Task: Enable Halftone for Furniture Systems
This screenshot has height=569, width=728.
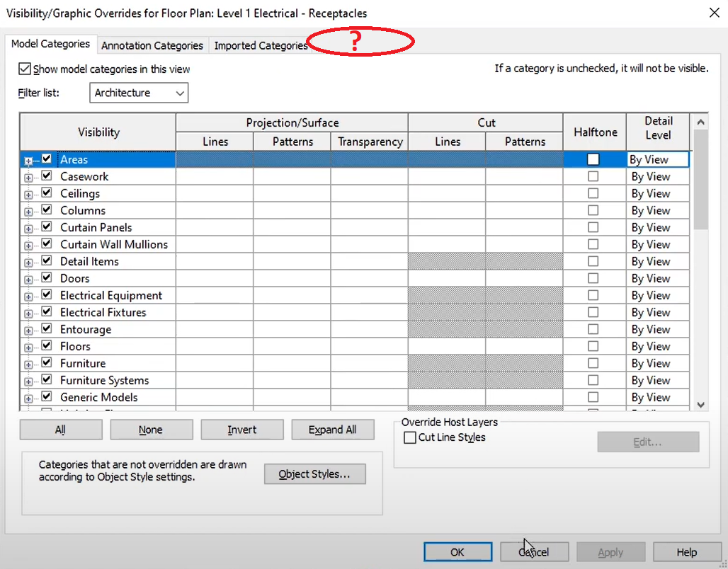Action: coord(593,380)
